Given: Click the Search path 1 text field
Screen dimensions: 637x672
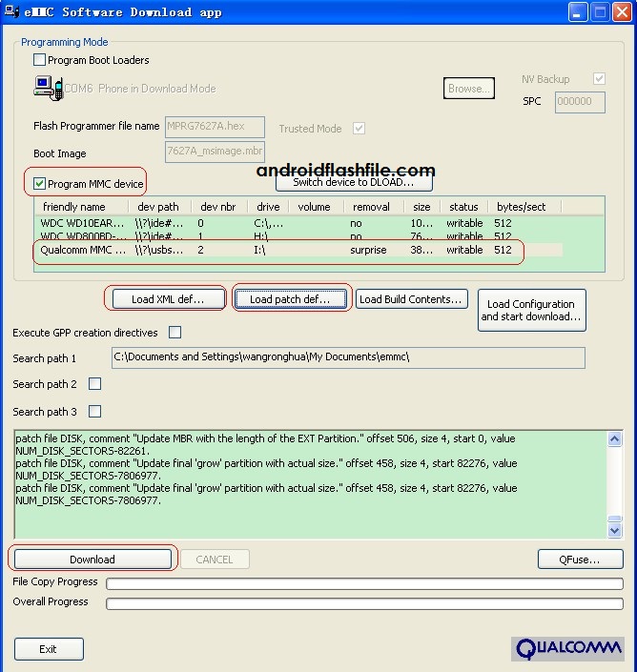Looking at the screenshot, I should 348,357.
